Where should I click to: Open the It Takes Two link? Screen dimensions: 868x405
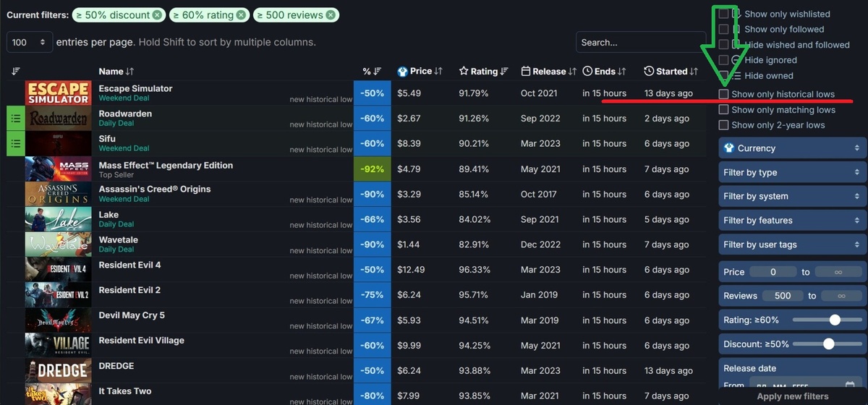point(125,391)
